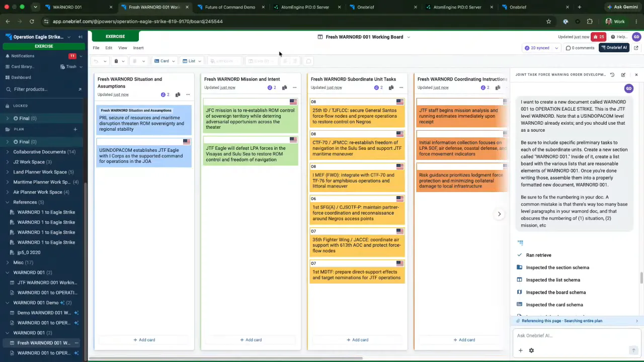This screenshot has width=644, height=362.
Task: Add card to Situation and Assumptions list
Action: pos(144,340)
